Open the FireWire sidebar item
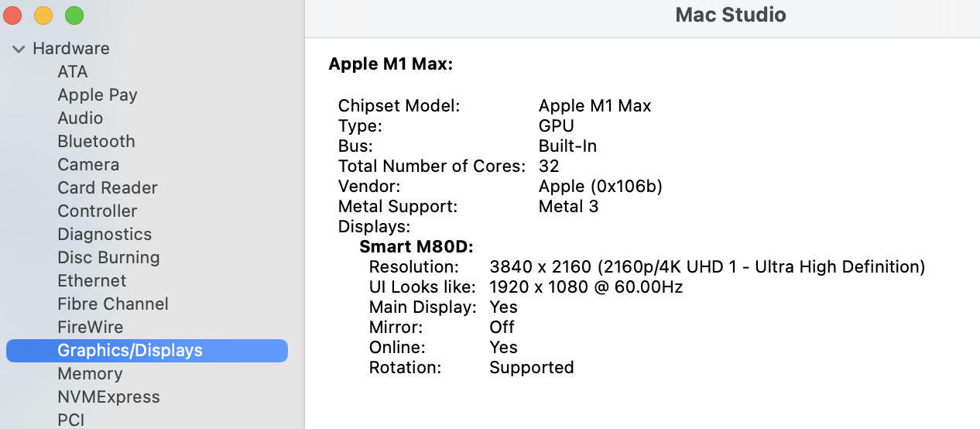The image size is (980, 429). 91,328
